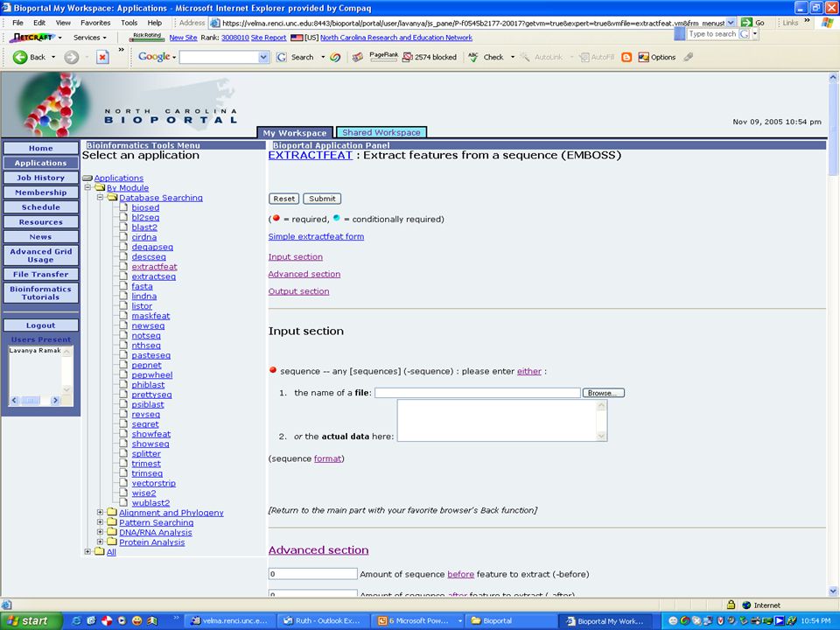
Task: Expand the Pattern Searching tree node
Action: (x=100, y=522)
